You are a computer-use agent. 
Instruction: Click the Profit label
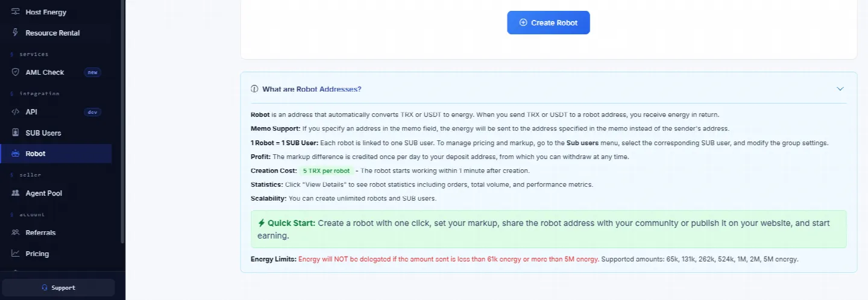pyautogui.click(x=261, y=157)
